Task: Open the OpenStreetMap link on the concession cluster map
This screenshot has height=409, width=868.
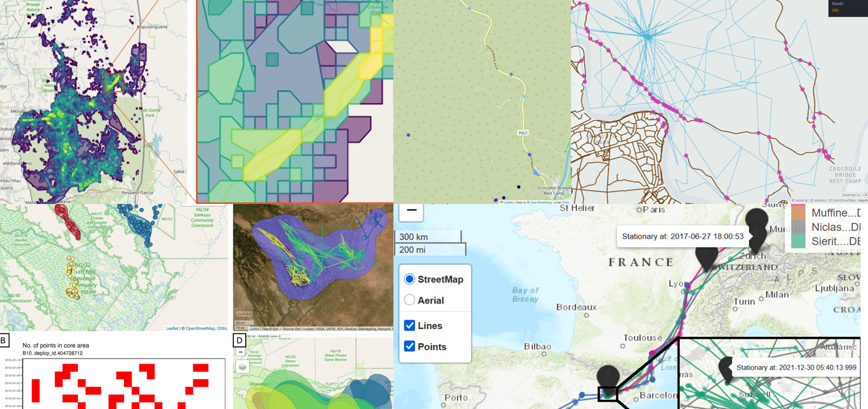Action: pos(199,328)
